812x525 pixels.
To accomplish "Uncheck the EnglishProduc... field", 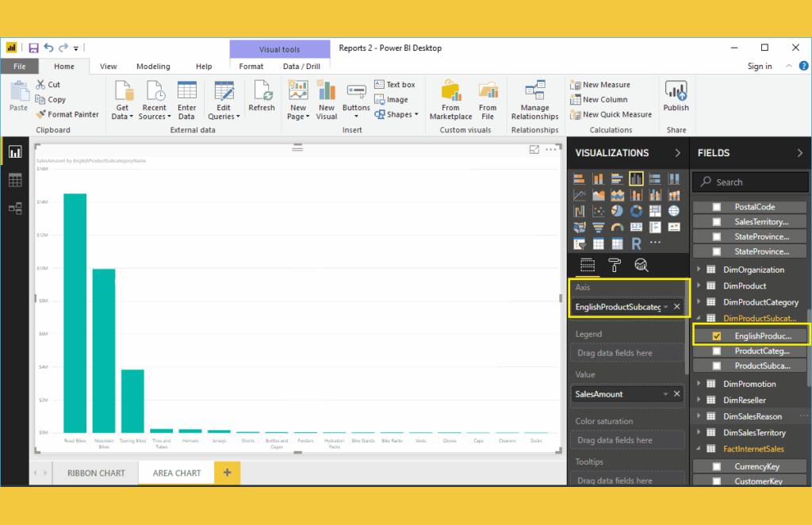I will coord(717,336).
